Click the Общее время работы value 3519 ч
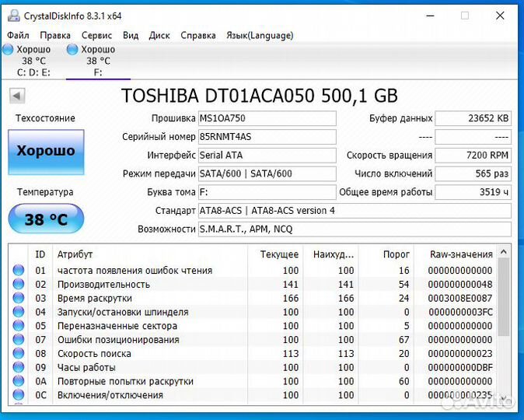Viewport: 524px width, 420px height. pyautogui.click(x=473, y=192)
